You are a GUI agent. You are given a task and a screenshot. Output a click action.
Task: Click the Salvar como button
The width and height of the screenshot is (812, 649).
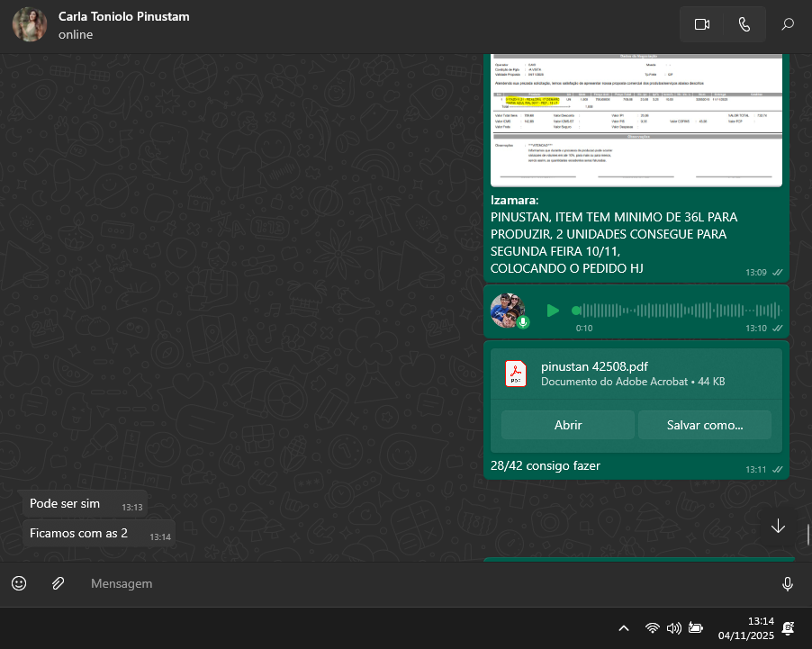[704, 425]
